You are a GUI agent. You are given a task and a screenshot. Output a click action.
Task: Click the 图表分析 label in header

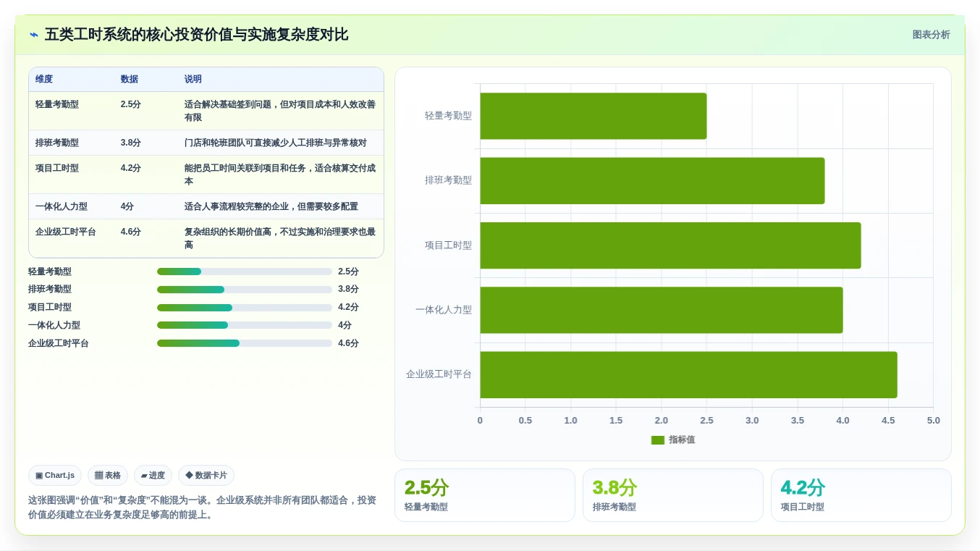click(x=931, y=35)
